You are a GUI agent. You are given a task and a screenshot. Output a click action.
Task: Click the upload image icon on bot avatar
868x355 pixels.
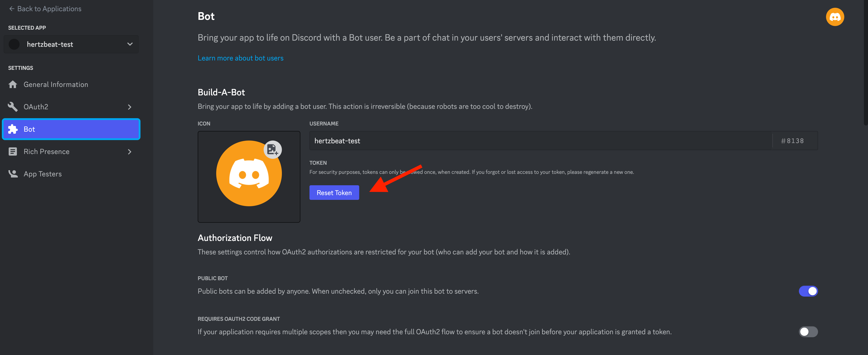[x=272, y=149]
